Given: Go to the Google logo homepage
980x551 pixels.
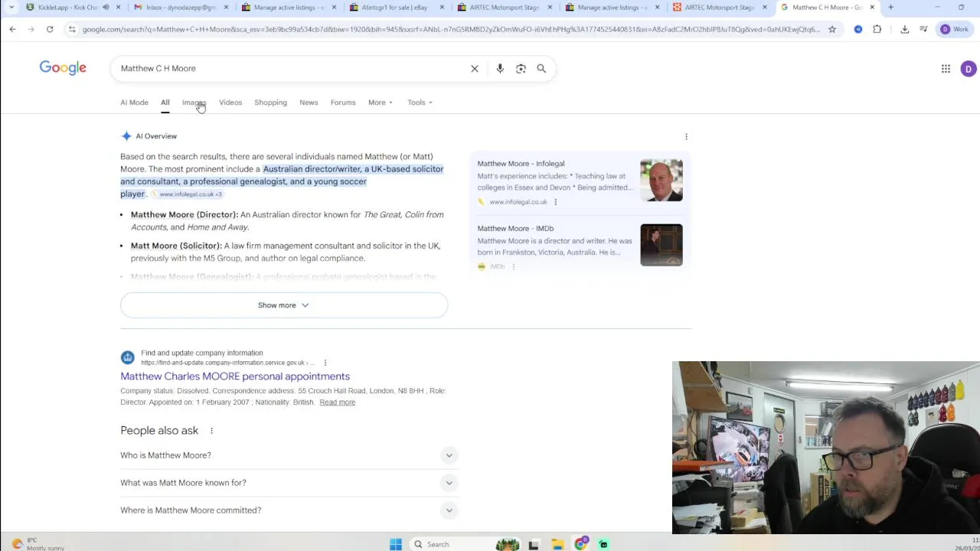Looking at the screenshot, I should click(x=63, y=68).
